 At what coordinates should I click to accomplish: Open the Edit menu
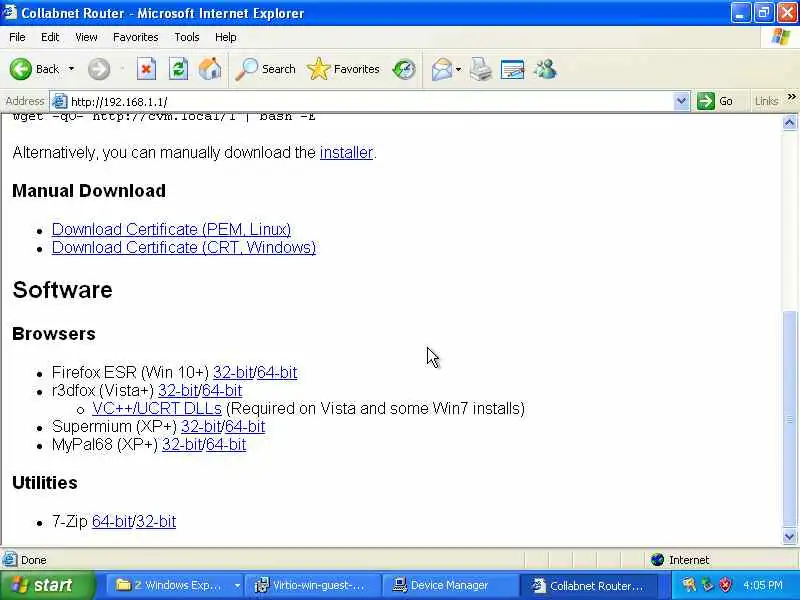[x=50, y=37]
